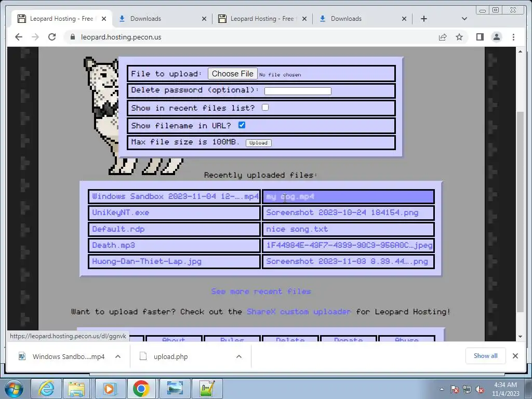Click Show all downloads button
The image size is (532, 399).
(x=486, y=356)
